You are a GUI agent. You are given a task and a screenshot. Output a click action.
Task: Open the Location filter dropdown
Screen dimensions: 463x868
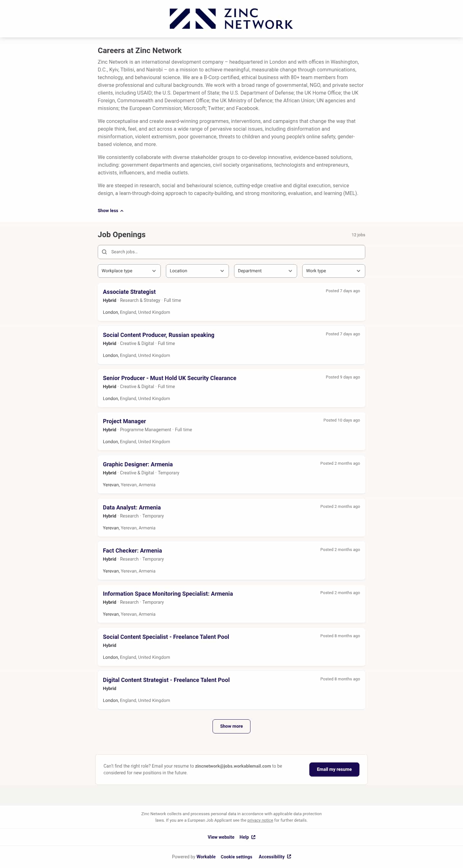[x=197, y=271]
